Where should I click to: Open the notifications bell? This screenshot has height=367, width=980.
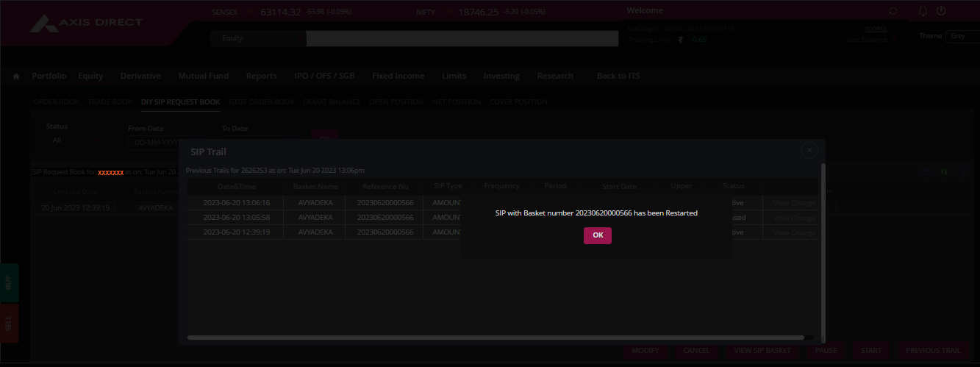(x=923, y=11)
